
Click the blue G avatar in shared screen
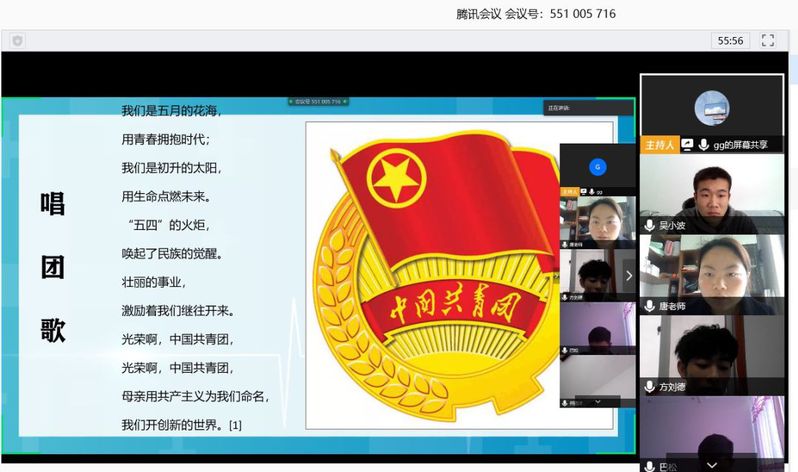tap(597, 167)
